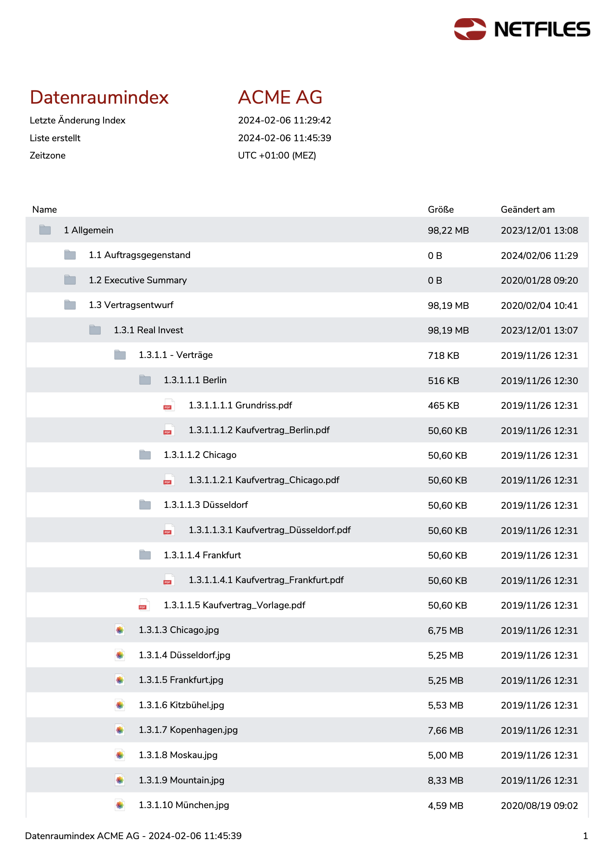Screen dimensions: 611x868
Task: Select the 1.2 Executive Summary folder
Action: [137, 280]
